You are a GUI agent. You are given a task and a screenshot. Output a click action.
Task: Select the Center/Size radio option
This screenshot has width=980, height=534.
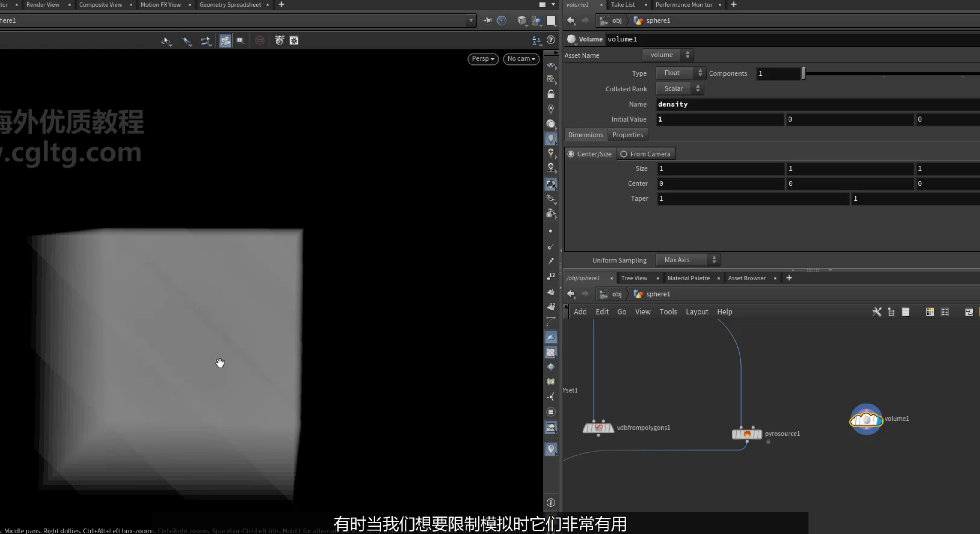(x=590, y=154)
